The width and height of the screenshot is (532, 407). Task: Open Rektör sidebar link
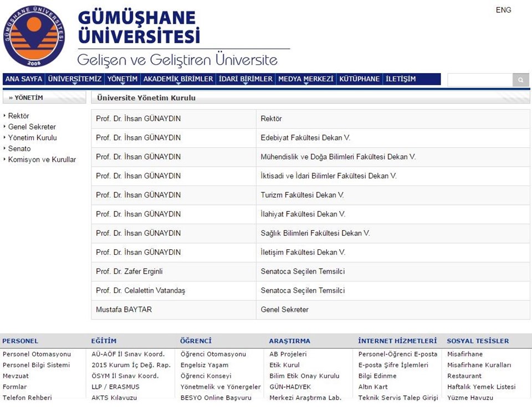pos(19,116)
